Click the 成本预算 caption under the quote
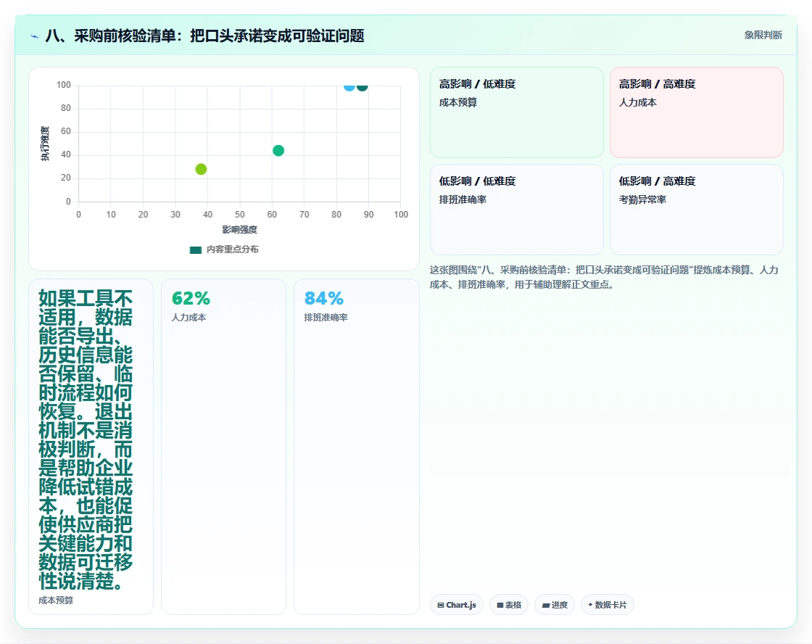Screen dimensions: 812x644 pos(56,600)
